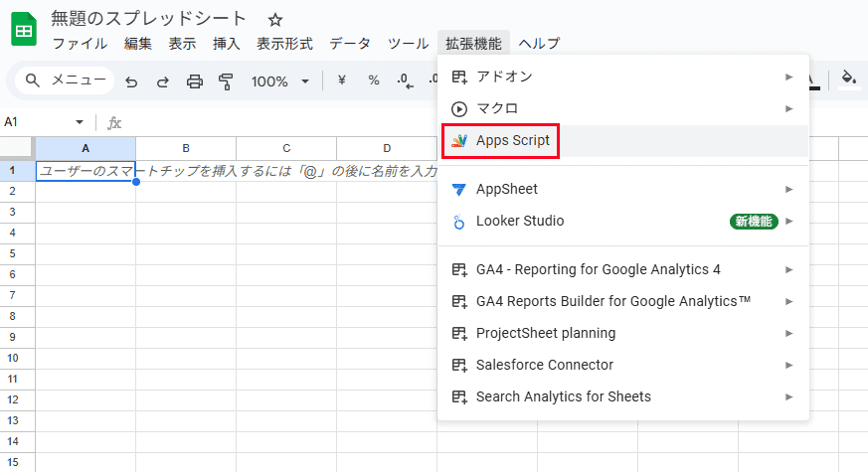Click the Google Sheets home icon

coord(23,29)
